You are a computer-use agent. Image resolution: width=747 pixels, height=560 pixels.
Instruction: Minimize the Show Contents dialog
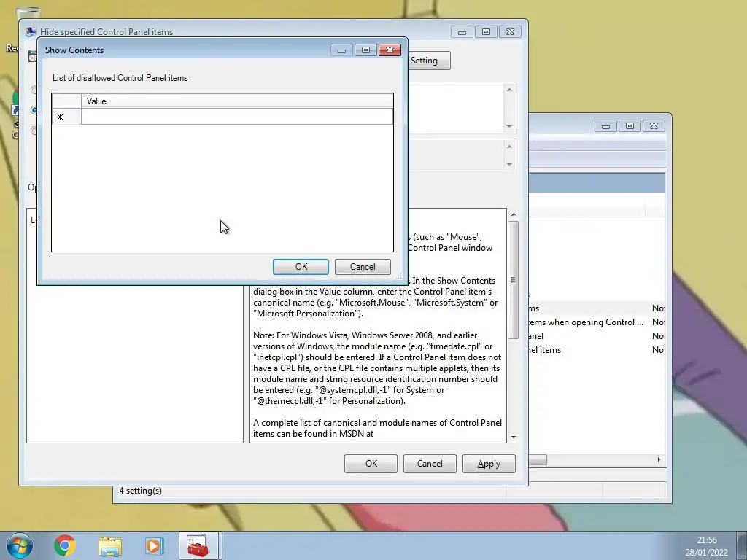pyautogui.click(x=341, y=50)
